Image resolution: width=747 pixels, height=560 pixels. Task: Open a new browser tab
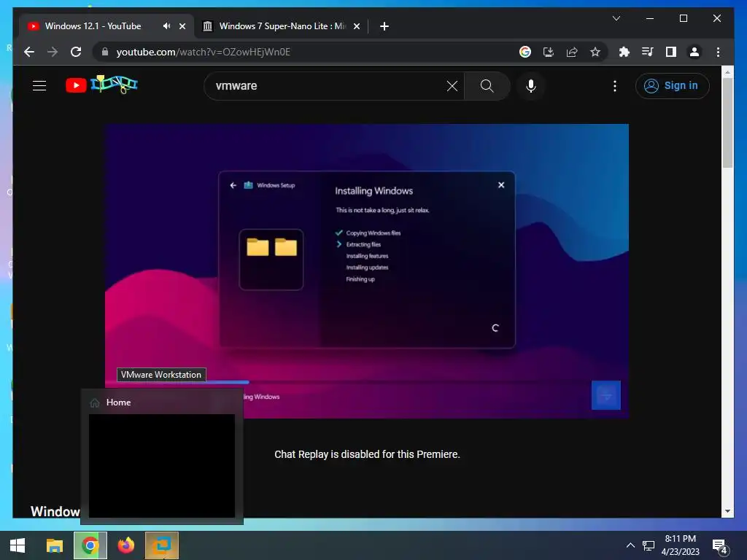384,26
